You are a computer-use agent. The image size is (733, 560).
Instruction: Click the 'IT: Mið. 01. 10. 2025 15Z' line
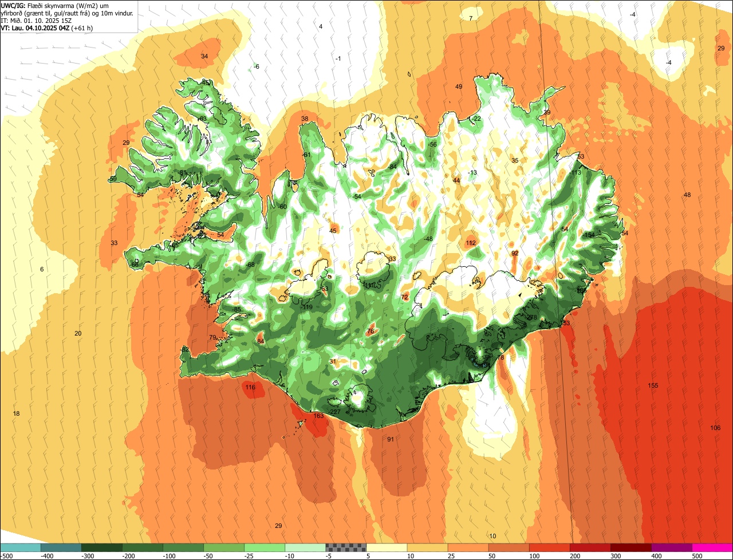[x=36, y=20]
